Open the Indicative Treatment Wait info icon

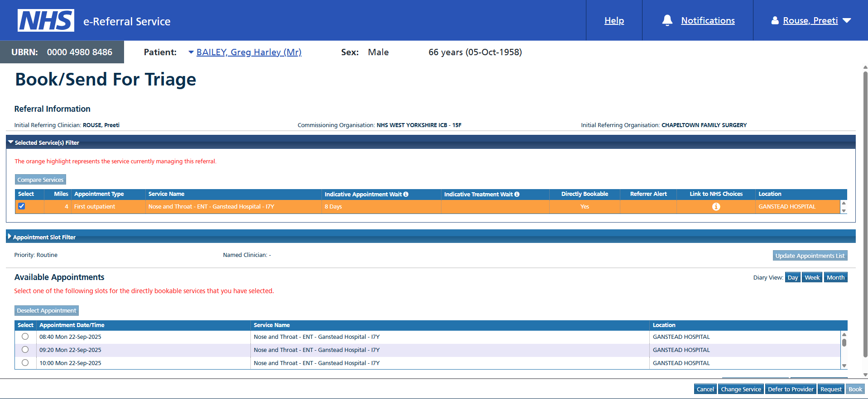517,194
